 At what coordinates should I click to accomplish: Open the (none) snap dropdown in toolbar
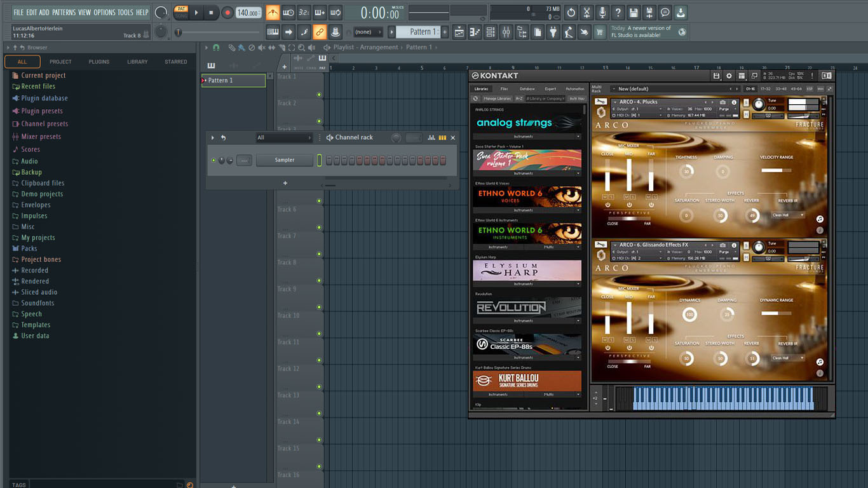(x=368, y=32)
